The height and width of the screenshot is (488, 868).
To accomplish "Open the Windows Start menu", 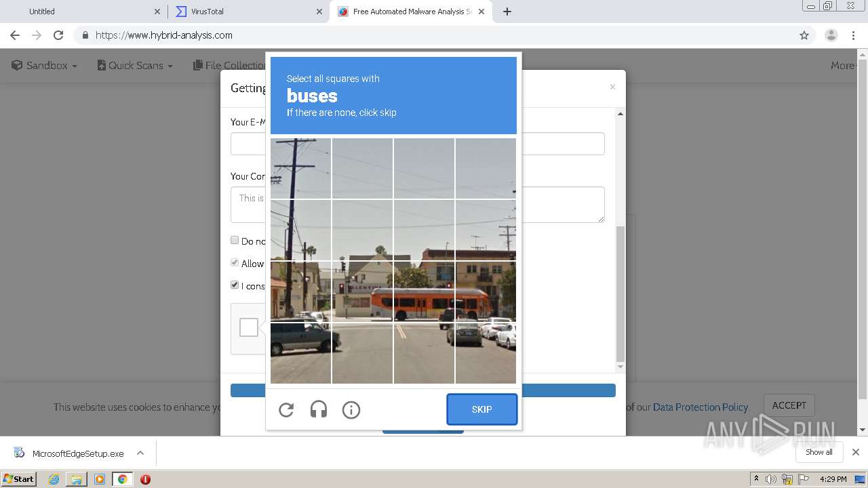I will click(x=18, y=479).
